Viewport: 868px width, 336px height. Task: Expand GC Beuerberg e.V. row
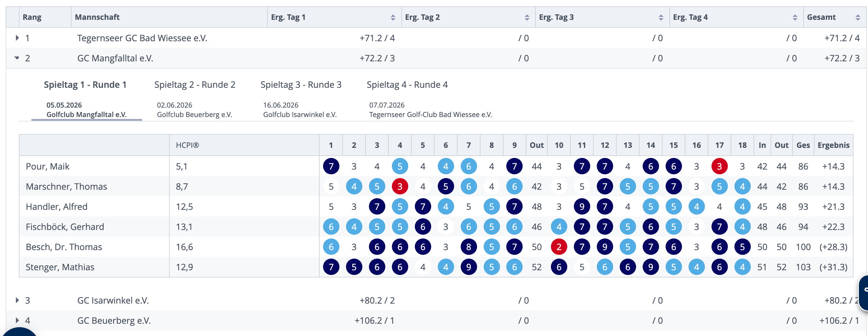click(17, 320)
